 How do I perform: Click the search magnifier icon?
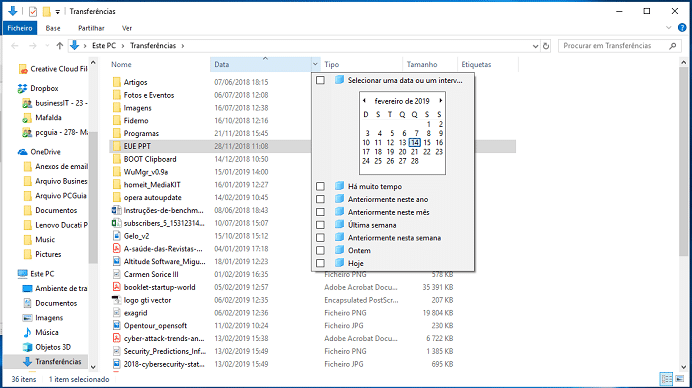tap(673, 46)
